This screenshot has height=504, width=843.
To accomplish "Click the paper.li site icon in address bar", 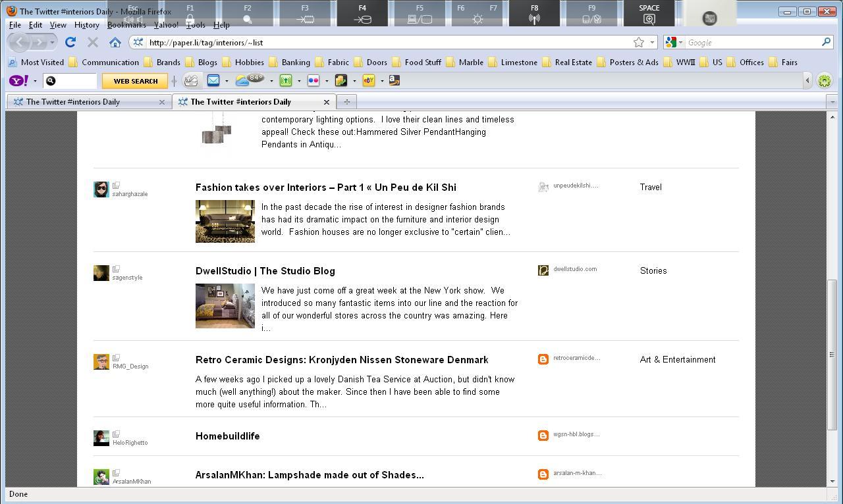I will click(x=138, y=42).
